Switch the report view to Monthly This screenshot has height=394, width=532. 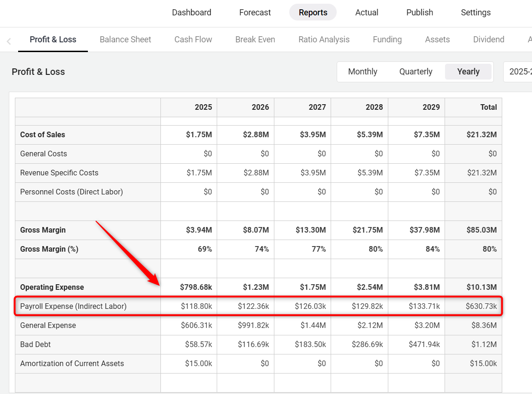[362, 72]
